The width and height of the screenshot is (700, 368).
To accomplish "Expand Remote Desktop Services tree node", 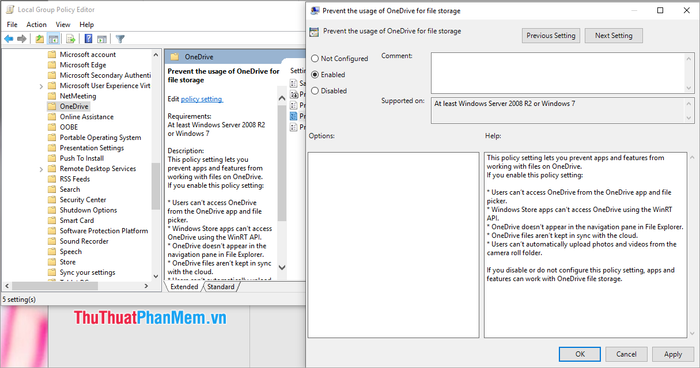I will tap(41, 169).
